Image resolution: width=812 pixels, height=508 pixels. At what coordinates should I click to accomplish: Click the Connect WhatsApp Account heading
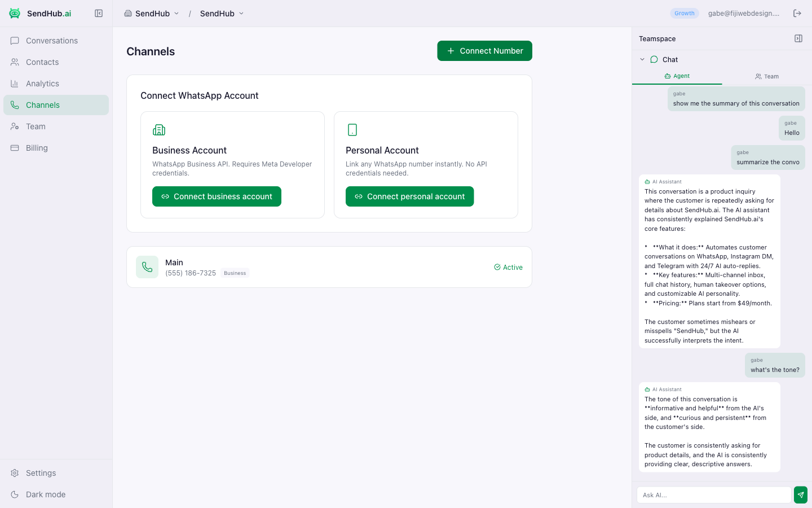click(200, 96)
